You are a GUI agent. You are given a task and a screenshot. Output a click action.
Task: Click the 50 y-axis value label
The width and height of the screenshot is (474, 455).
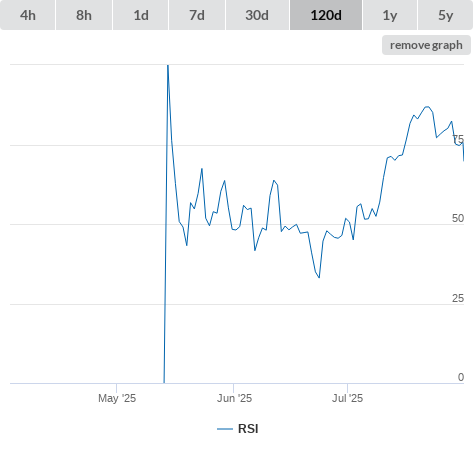pyautogui.click(x=458, y=218)
